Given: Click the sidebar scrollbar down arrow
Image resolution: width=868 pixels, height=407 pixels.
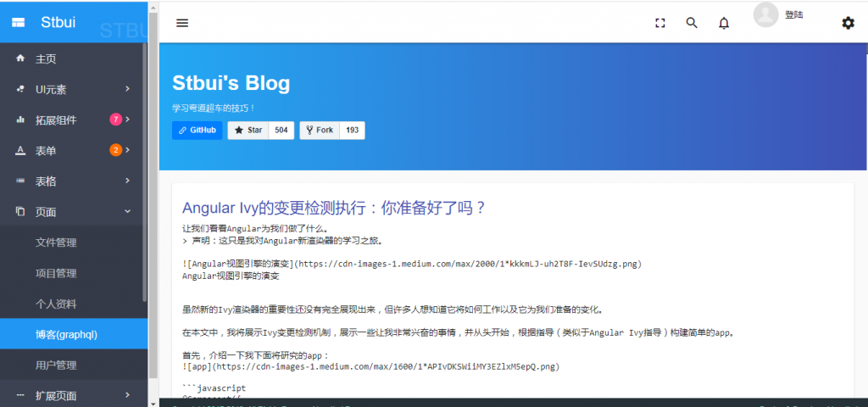Looking at the screenshot, I should (x=154, y=403).
